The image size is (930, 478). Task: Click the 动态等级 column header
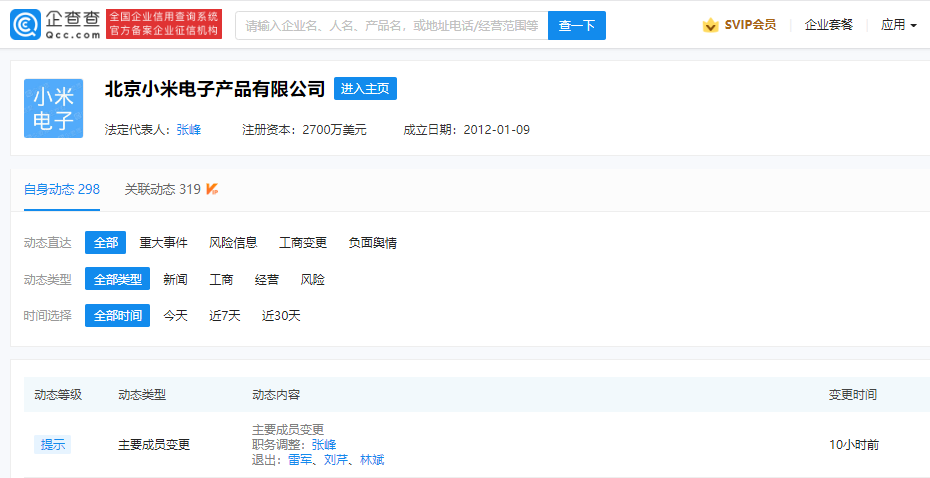(58, 394)
